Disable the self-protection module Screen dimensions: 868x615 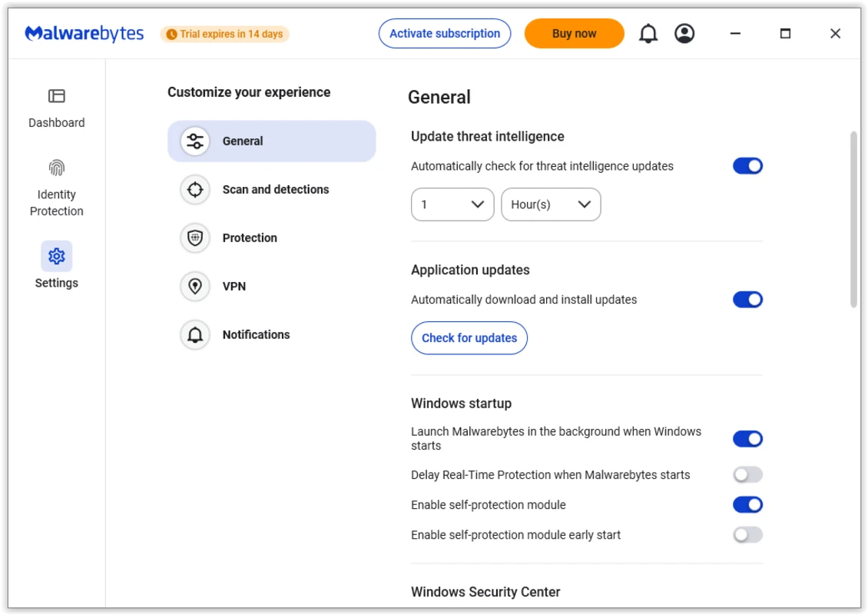[x=747, y=504]
